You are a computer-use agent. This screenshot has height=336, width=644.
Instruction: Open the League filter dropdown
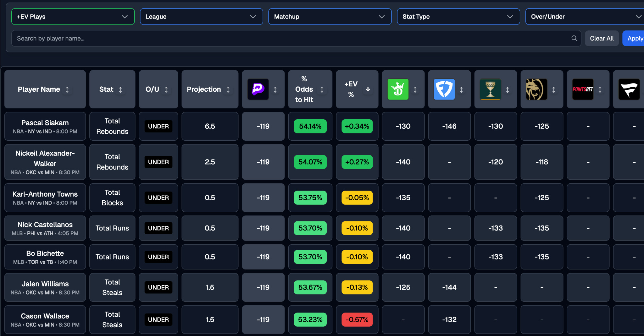[x=202, y=17]
